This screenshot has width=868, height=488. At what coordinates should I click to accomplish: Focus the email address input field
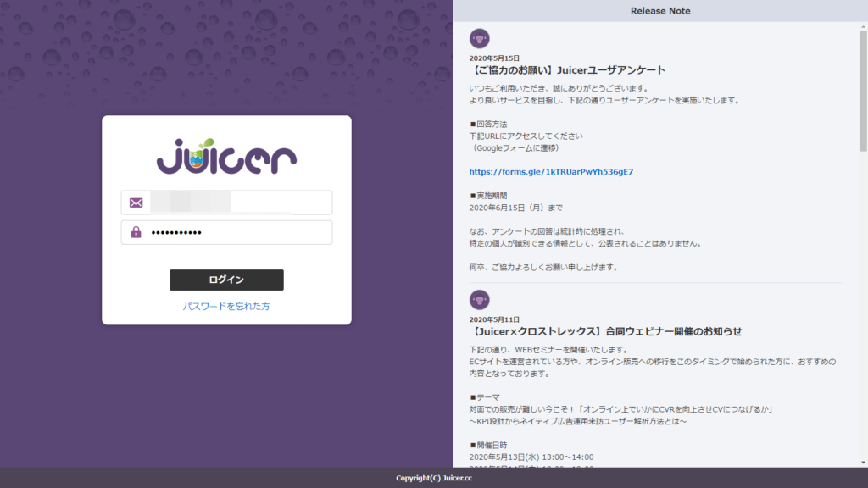226,202
